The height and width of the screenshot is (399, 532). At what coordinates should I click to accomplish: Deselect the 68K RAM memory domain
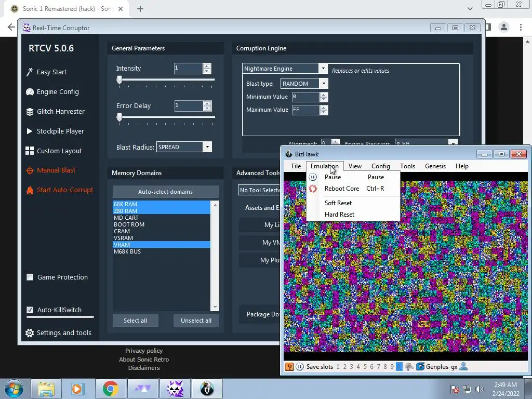(x=162, y=204)
